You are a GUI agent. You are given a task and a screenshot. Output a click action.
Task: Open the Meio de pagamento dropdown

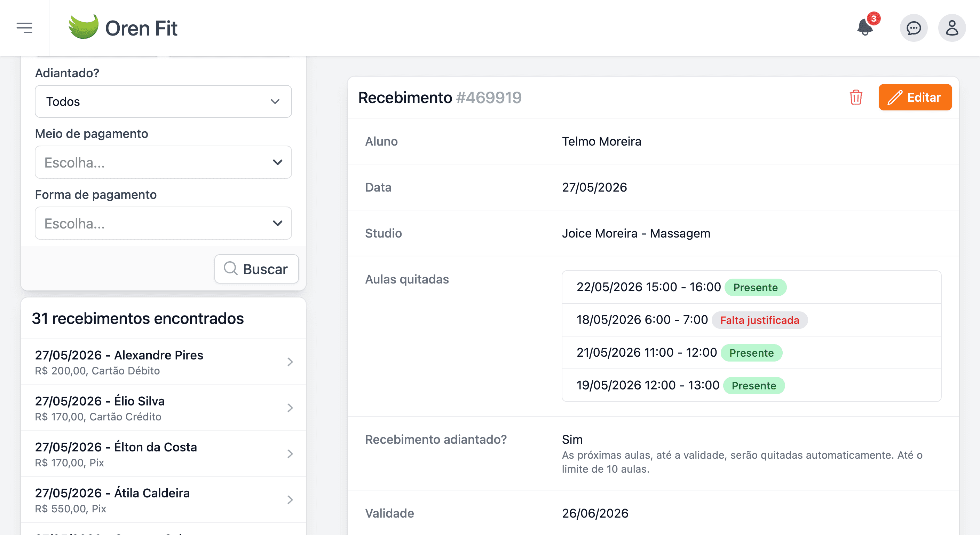pos(163,162)
